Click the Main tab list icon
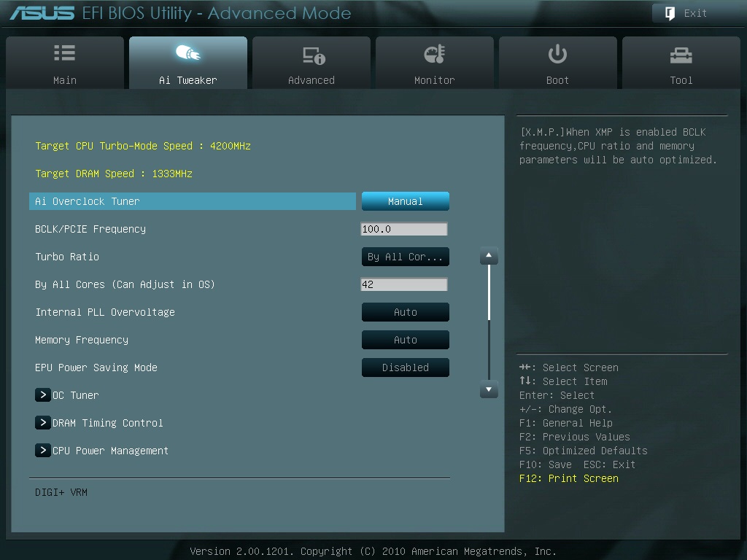The height and width of the screenshot is (560, 747). [x=64, y=52]
